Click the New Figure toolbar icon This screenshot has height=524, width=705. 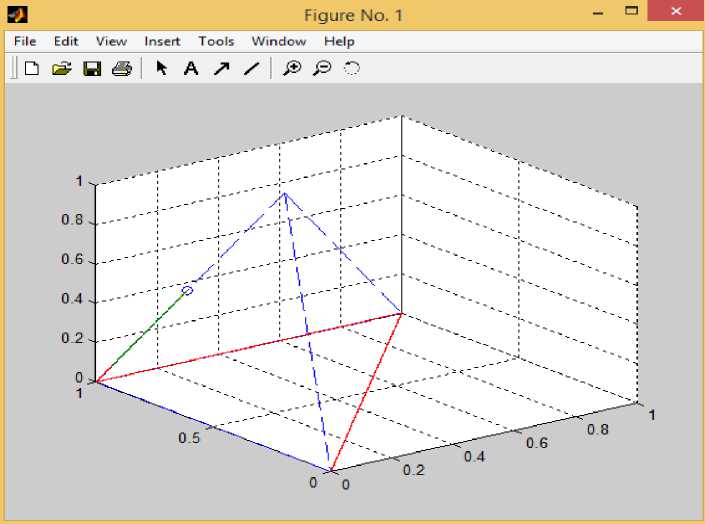coord(32,69)
